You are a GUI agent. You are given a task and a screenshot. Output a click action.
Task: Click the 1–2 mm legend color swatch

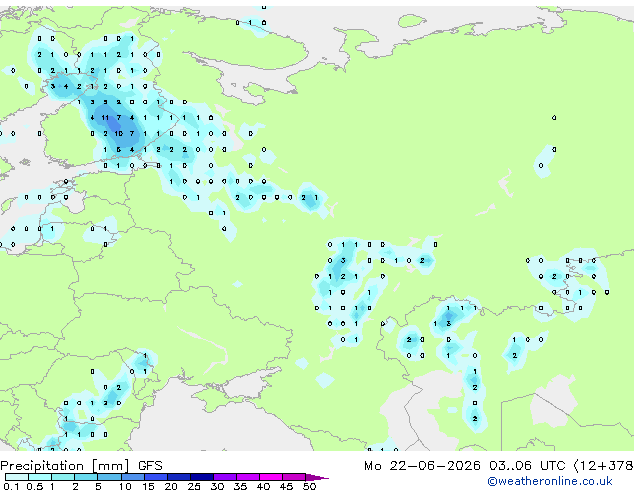pyautogui.click(x=63, y=477)
